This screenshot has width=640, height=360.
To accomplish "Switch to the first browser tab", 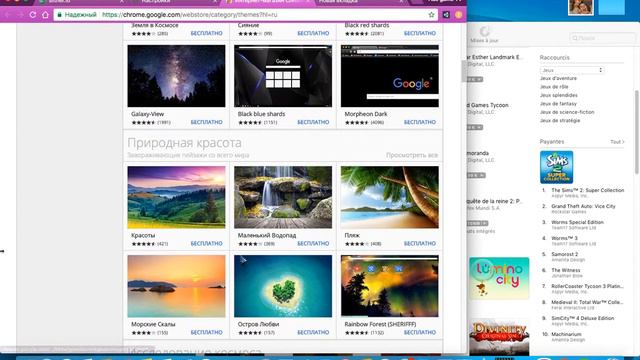I will click(x=82, y=2).
